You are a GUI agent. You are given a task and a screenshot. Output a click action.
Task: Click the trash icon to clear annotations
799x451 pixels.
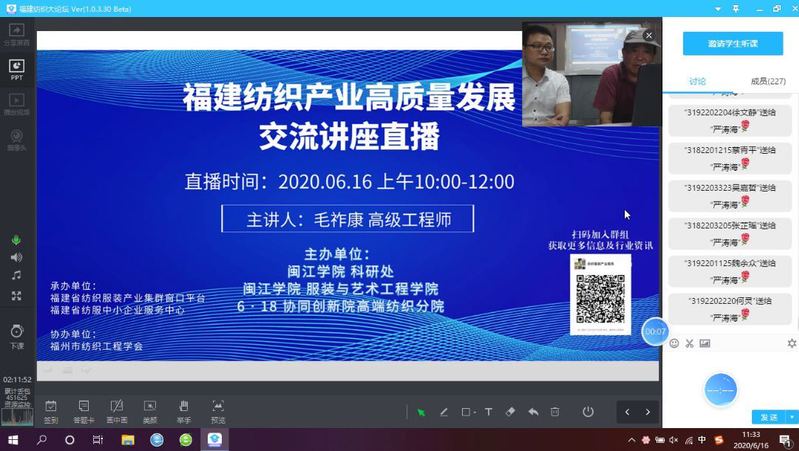(x=555, y=412)
